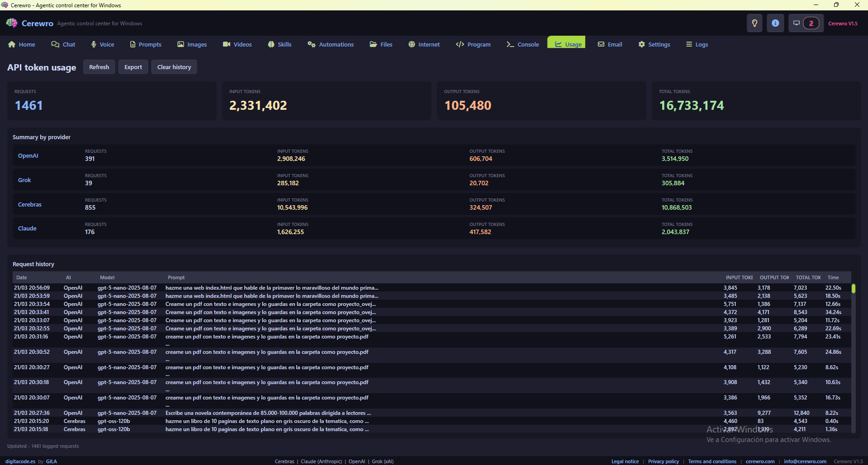
Task: Switch to the Email tab
Action: point(610,44)
